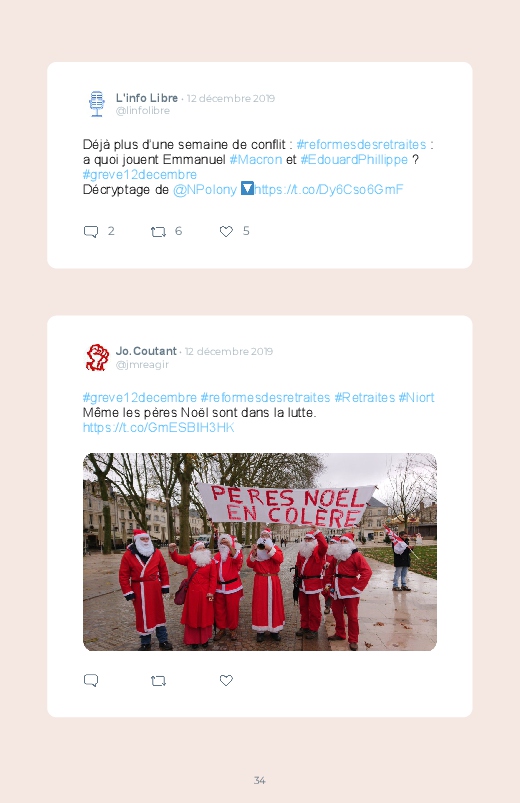Image resolution: width=520 pixels, height=803 pixels.
Task: Click the retweet icon on L'info Libre tweet
Action: pos(158,232)
